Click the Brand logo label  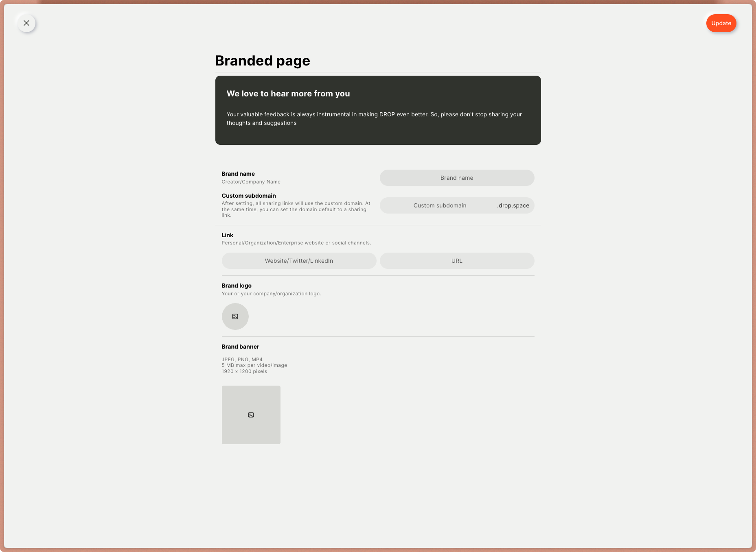(x=237, y=286)
